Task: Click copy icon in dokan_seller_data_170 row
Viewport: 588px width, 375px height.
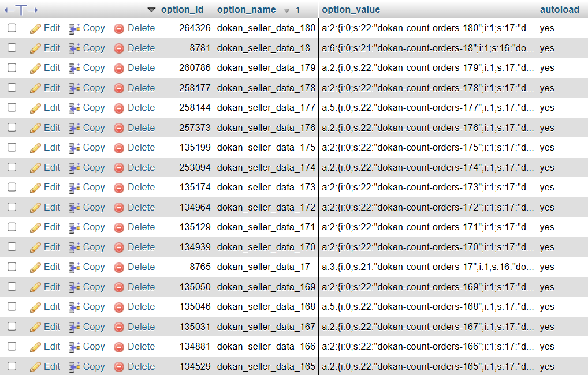Action: (x=75, y=247)
